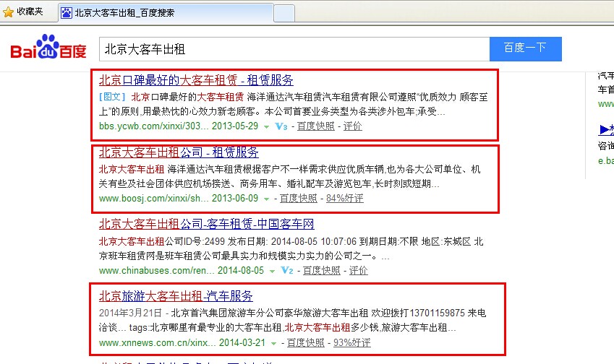The image size is (614, 364).
Task: Click the favorites star icon
Action: click(x=8, y=12)
